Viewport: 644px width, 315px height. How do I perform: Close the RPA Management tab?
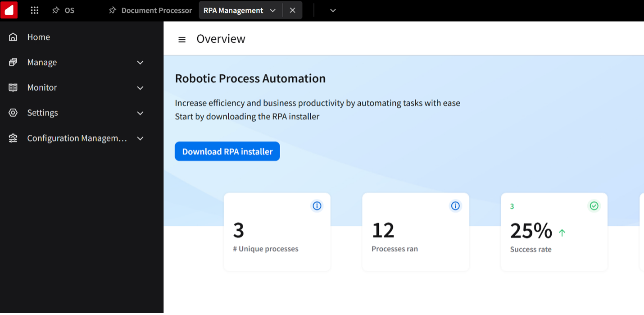[293, 10]
